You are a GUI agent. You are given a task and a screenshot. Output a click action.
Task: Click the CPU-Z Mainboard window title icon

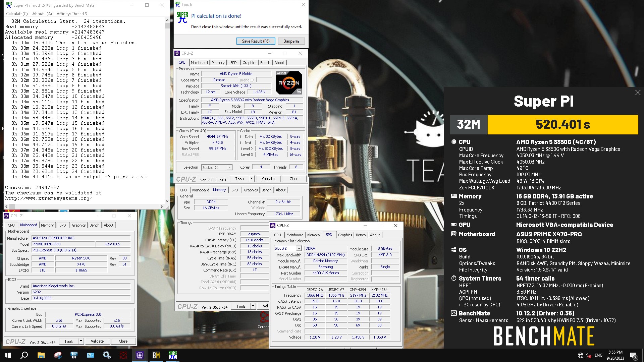click(x=6, y=216)
